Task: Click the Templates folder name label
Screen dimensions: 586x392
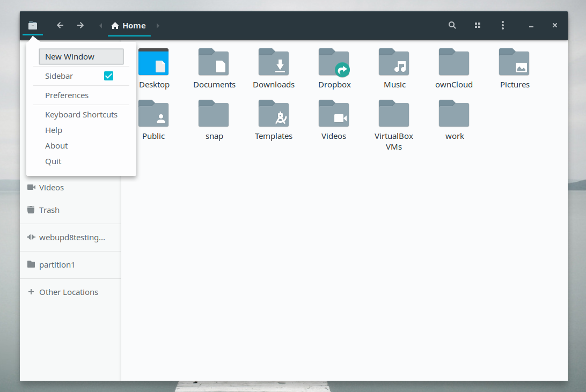Action: pos(274,136)
